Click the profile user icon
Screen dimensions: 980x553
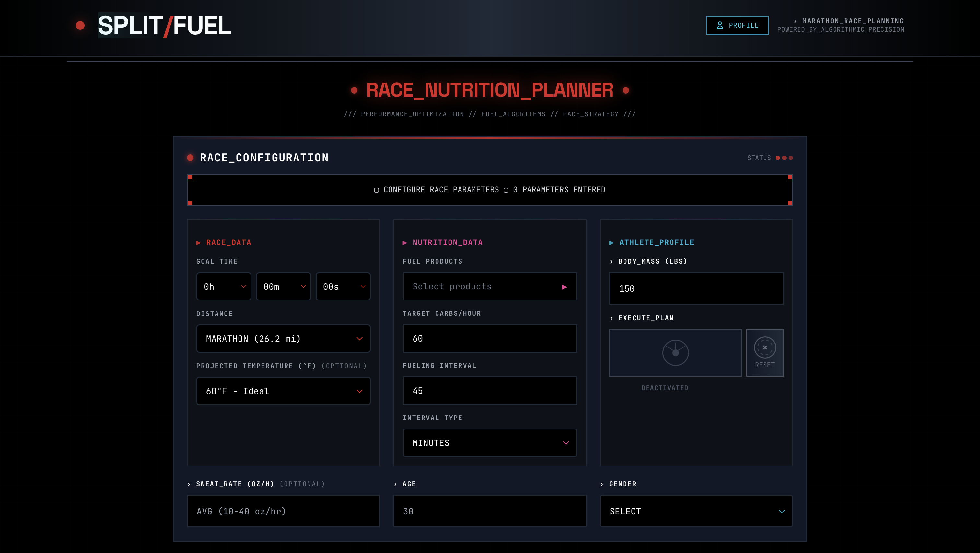(x=719, y=26)
